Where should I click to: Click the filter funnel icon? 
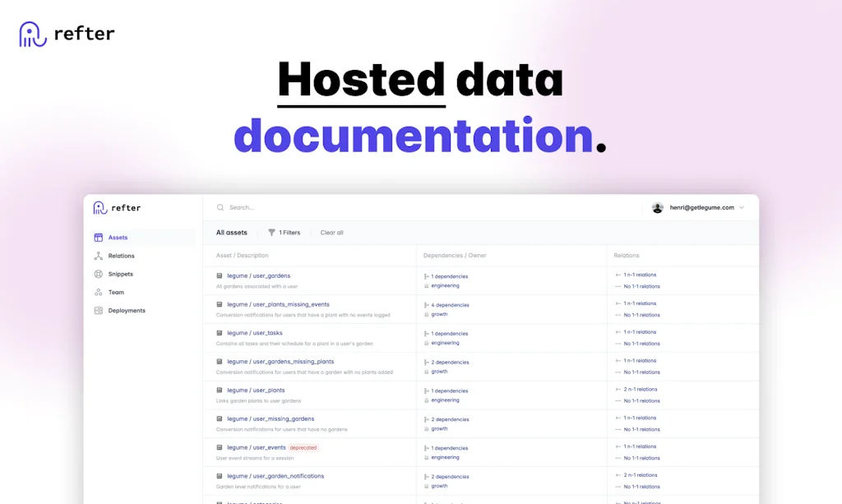271,233
